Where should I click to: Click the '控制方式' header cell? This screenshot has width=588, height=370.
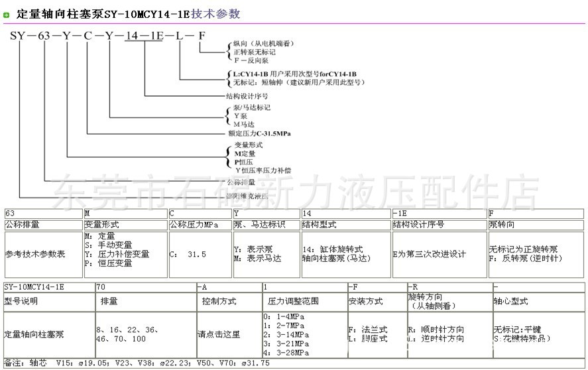(229, 301)
